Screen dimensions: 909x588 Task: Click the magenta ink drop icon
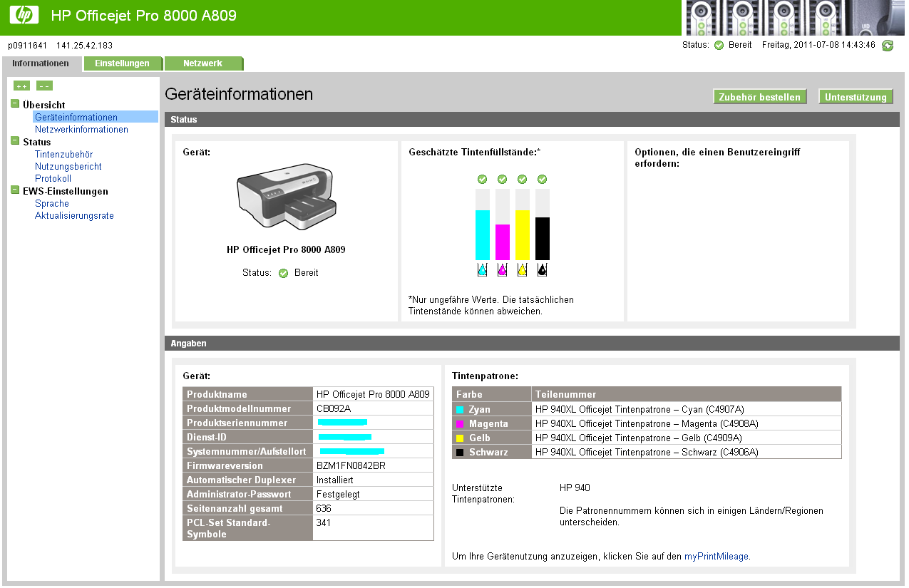(503, 269)
